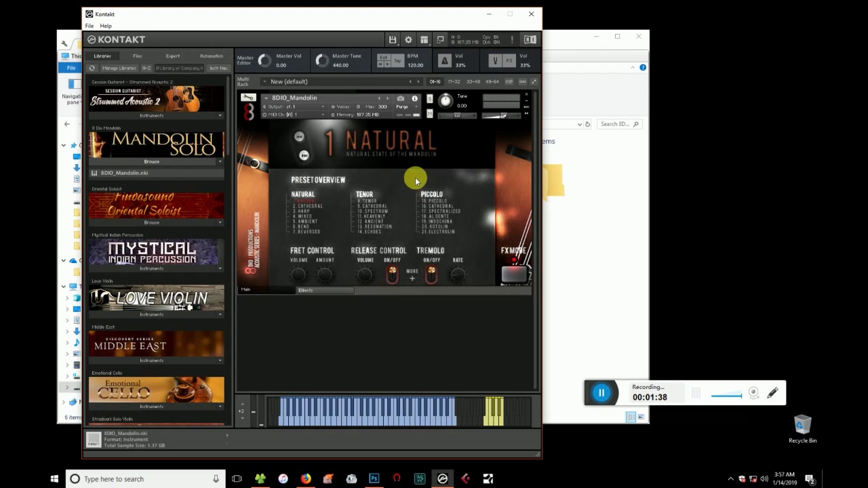Toggle Solo S button on the instrument

click(429, 98)
